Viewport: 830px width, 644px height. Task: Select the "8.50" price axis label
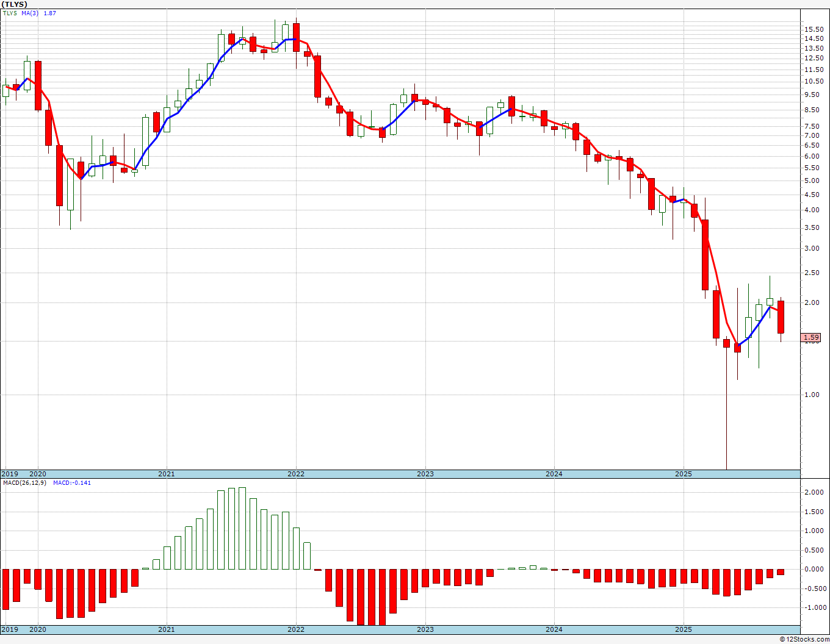pyautogui.click(x=811, y=110)
